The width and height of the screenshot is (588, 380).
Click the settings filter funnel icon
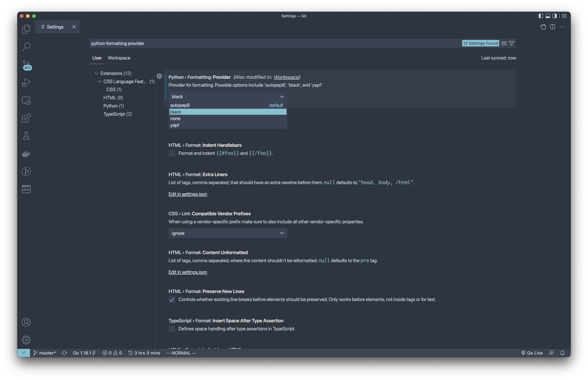click(x=511, y=43)
